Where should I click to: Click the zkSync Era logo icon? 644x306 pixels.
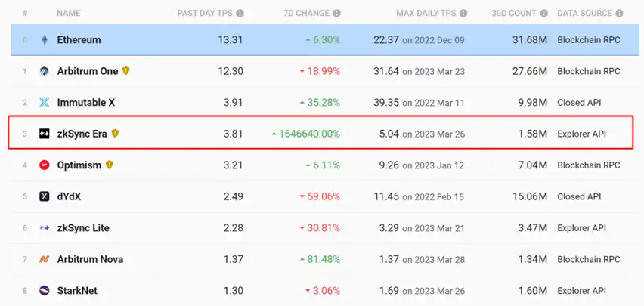coord(45,134)
